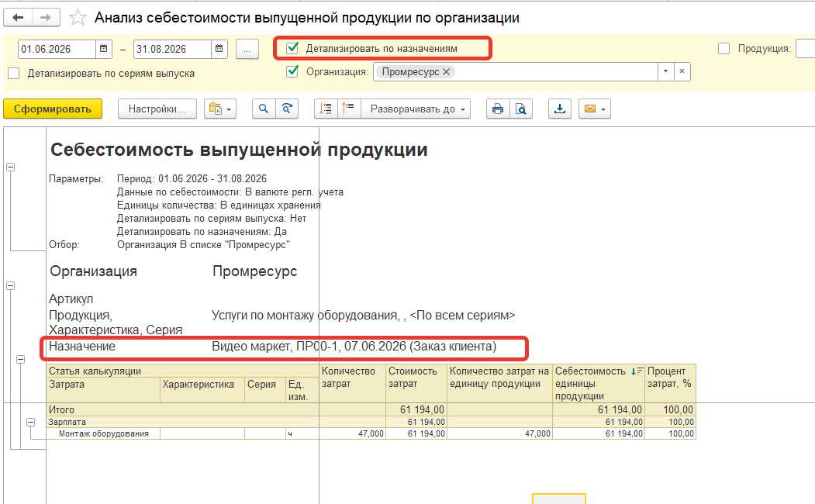
Task: Click the print icon in toolbar
Action: (497, 109)
